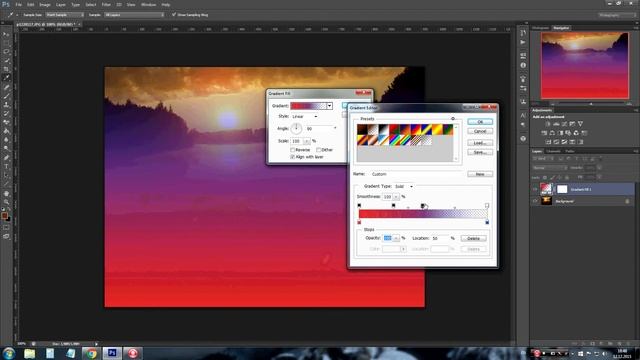
Task: Open the Smoothness value dropdown arrow
Action: pos(396,197)
